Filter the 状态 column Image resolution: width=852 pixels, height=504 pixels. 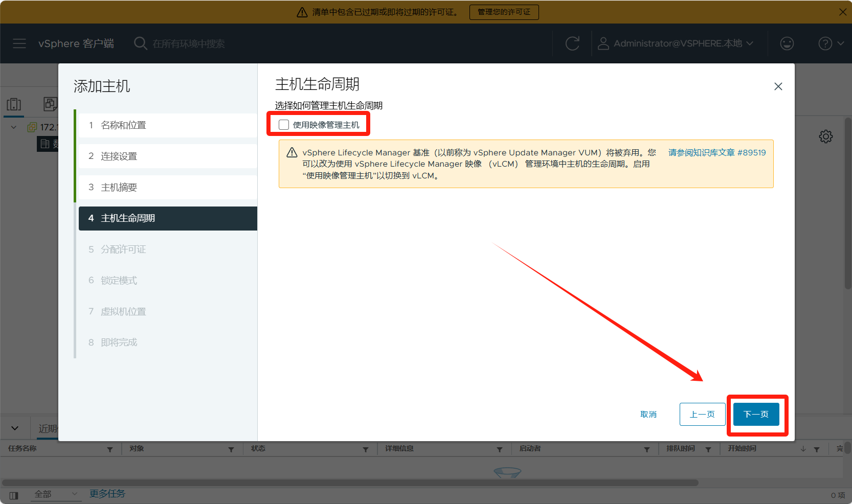(x=366, y=449)
